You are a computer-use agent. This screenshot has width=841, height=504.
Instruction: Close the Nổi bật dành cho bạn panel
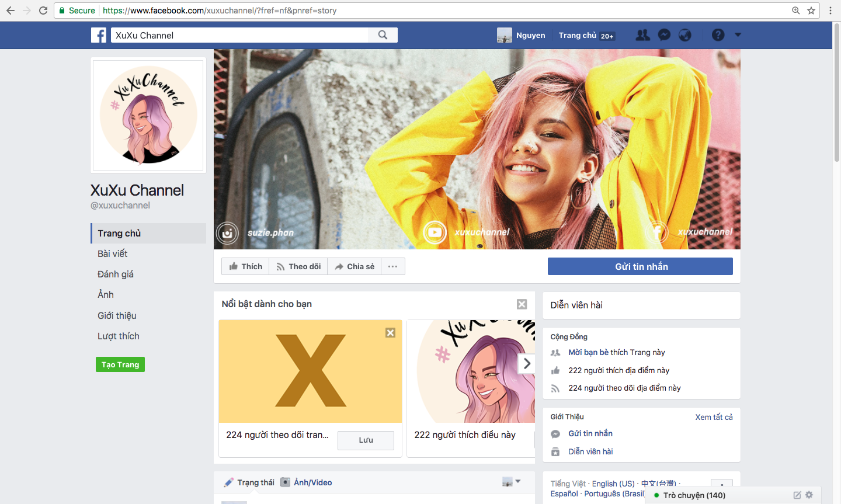(x=522, y=304)
